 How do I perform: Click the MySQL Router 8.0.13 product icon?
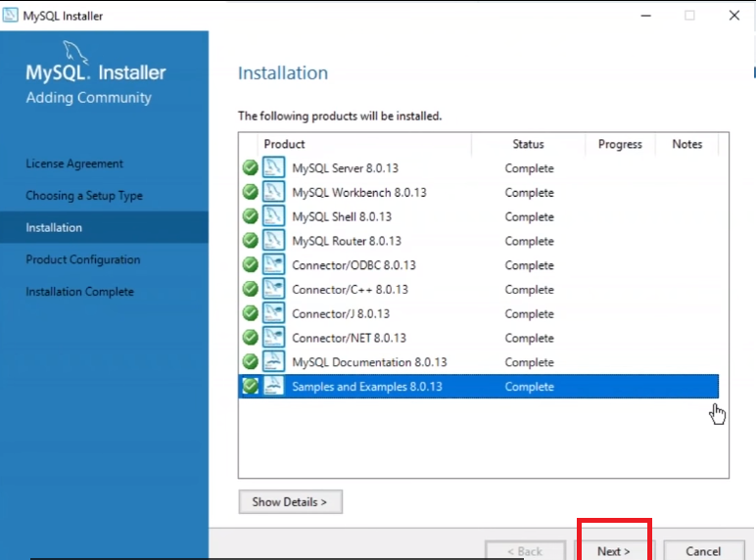[274, 241]
